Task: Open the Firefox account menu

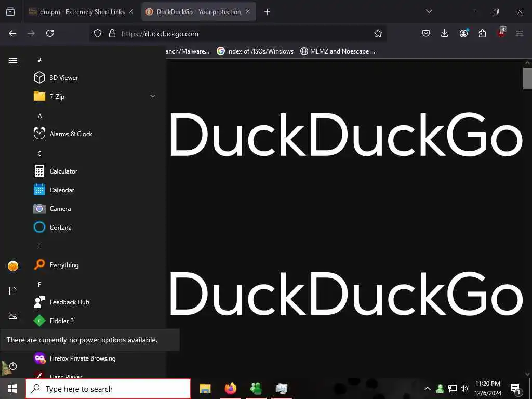Action: tap(463, 33)
